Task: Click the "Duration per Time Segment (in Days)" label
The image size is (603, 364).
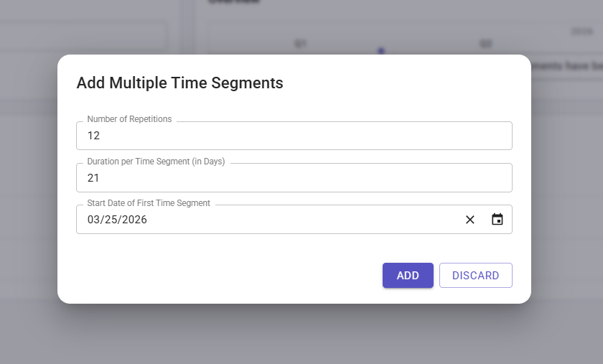Action: click(x=156, y=162)
